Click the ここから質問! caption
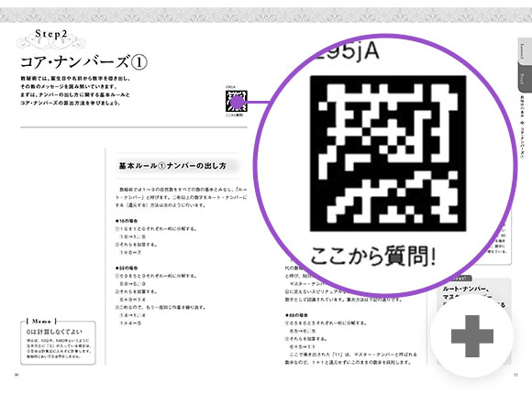This screenshot has height=394, width=532. click(373, 256)
